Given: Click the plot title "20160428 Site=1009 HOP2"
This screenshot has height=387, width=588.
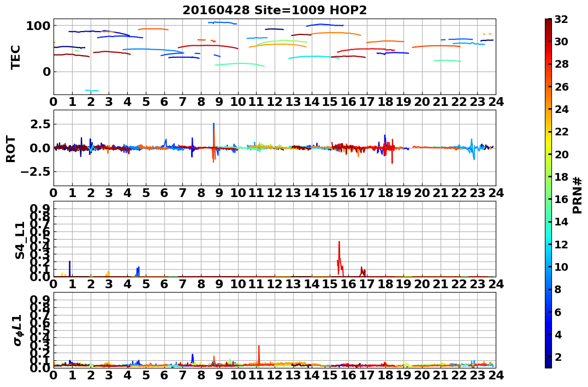Looking at the screenshot, I should tap(275, 10).
